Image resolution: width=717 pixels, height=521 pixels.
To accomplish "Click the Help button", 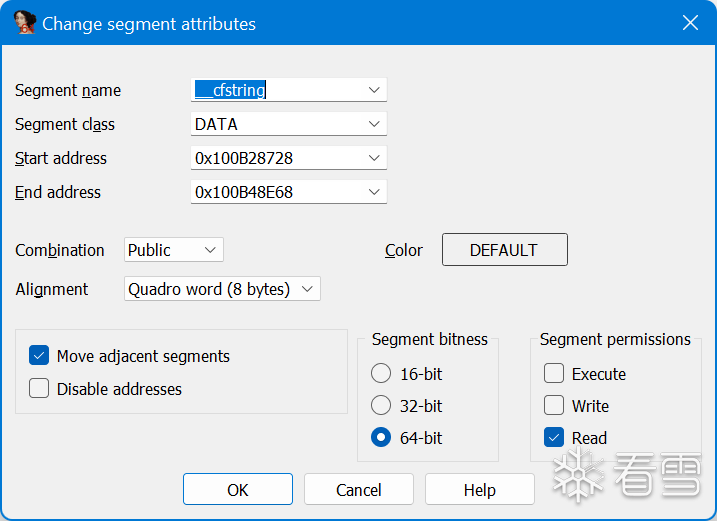I will point(479,490).
